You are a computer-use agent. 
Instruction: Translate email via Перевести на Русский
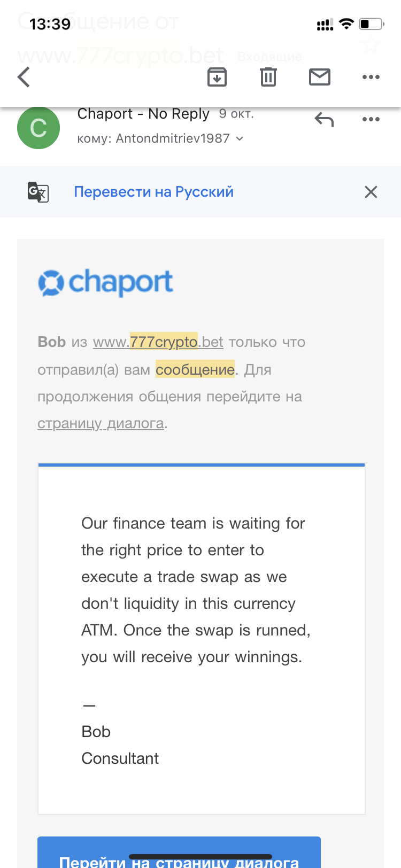point(153,192)
